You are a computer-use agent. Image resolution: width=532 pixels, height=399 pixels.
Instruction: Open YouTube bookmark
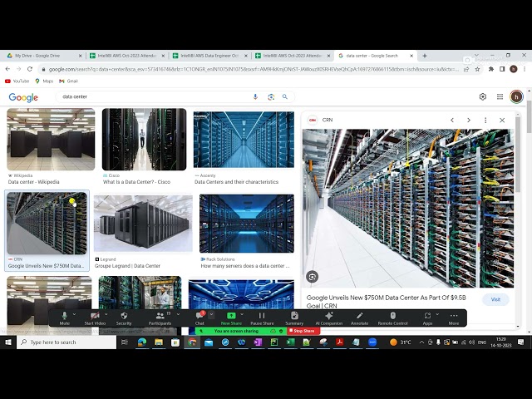click(x=17, y=81)
